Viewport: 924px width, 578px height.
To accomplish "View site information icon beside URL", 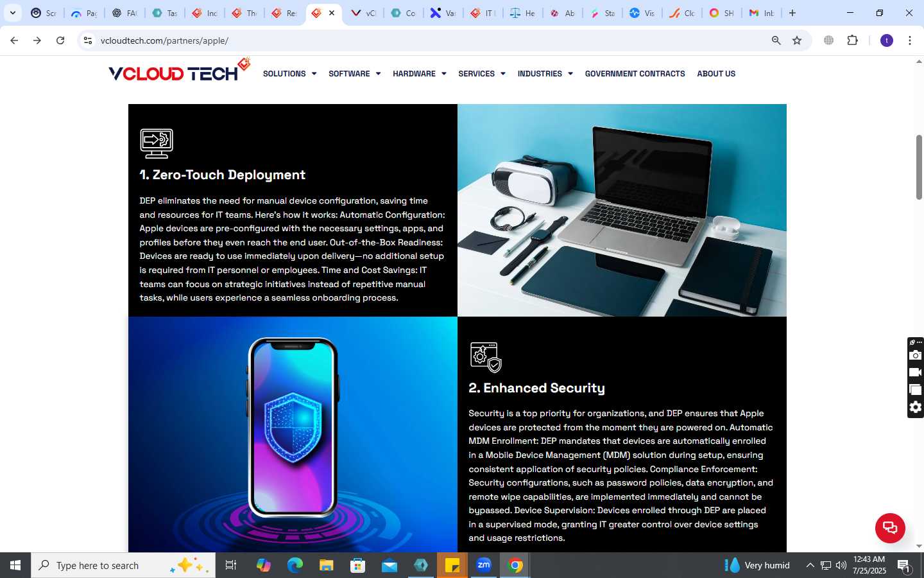I will click(88, 40).
